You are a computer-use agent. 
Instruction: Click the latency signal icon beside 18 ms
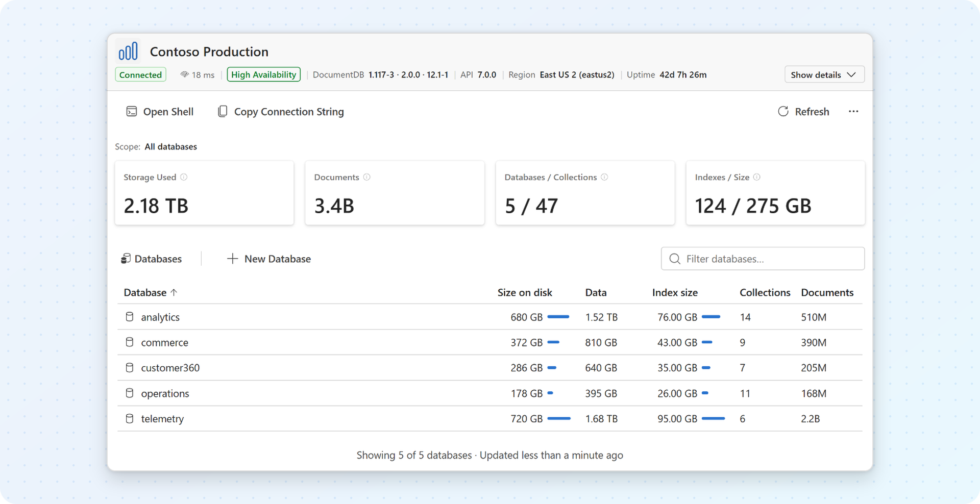click(184, 74)
